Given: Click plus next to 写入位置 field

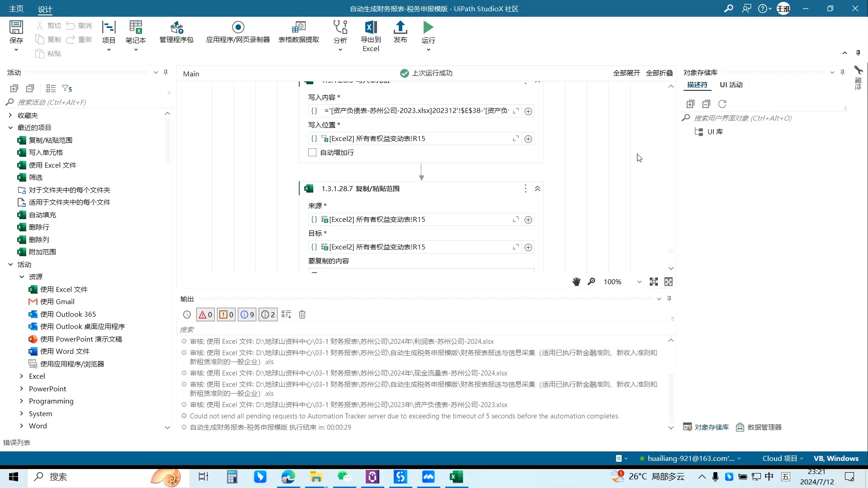Looking at the screenshot, I should point(528,139).
